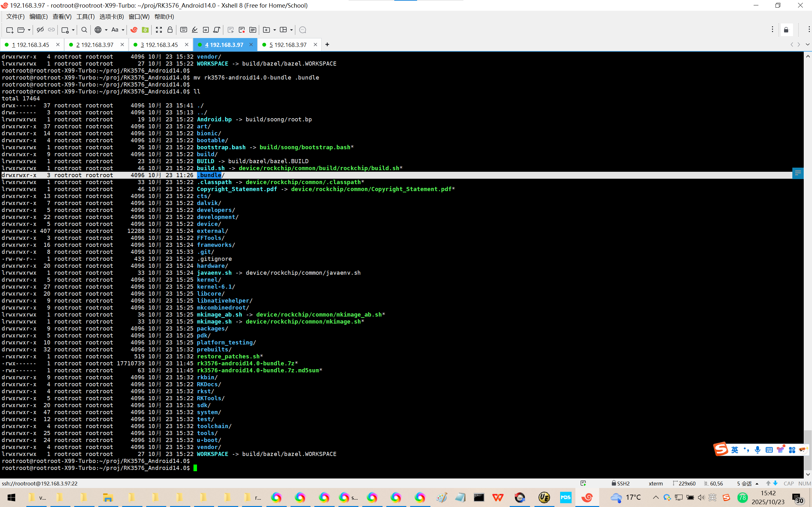Image resolution: width=812 pixels, height=507 pixels.
Task: Click the New Session icon
Action: tap(10, 30)
